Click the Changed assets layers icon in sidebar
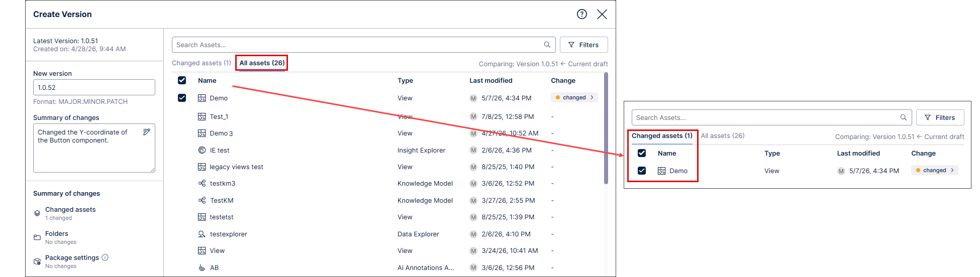The height and width of the screenshot is (277, 980). [37, 213]
